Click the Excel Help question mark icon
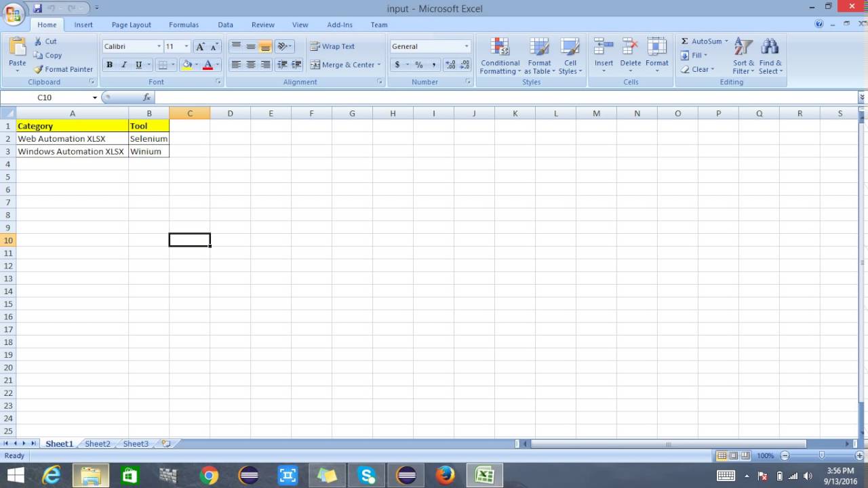This screenshot has width=868, height=488. tap(819, 24)
